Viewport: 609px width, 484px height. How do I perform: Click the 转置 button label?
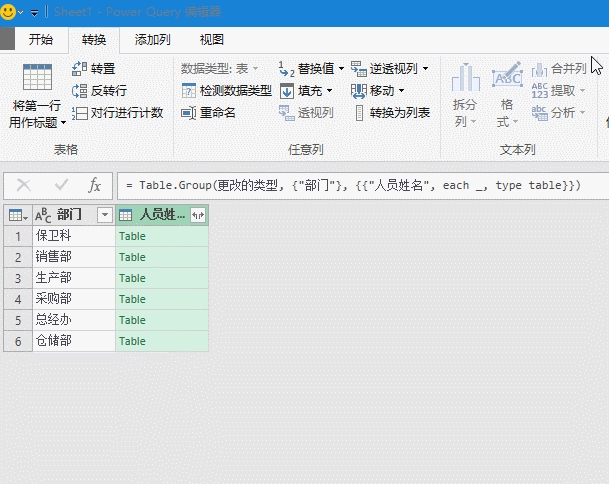click(x=103, y=69)
